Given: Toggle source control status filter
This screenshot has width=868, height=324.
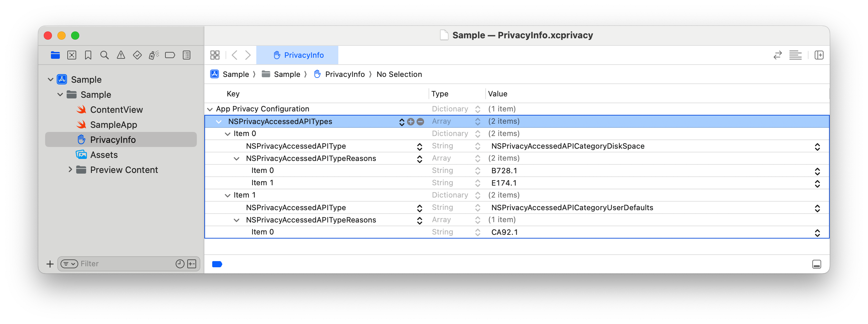Looking at the screenshot, I should point(192,264).
